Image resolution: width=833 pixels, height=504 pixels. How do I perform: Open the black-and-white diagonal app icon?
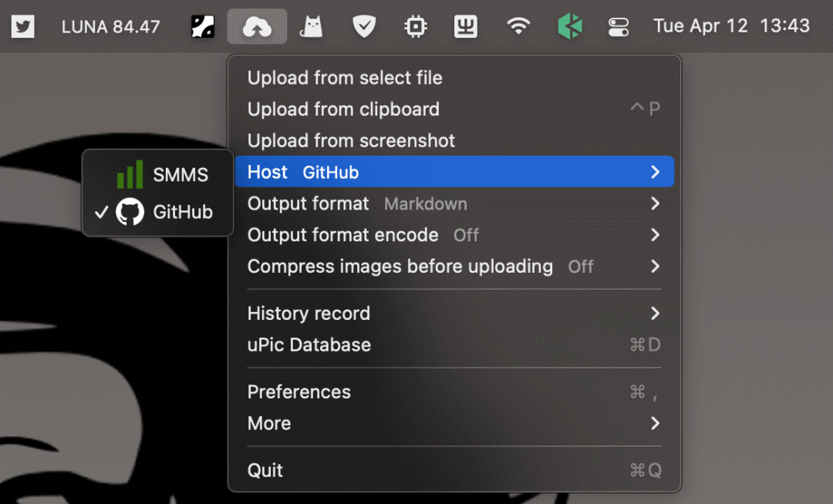pos(203,26)
